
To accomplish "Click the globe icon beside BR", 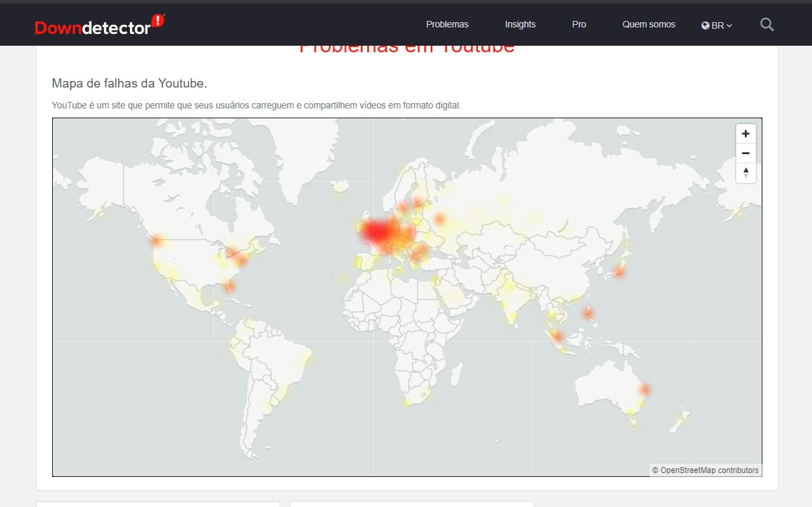I will [x=706, y=25].
